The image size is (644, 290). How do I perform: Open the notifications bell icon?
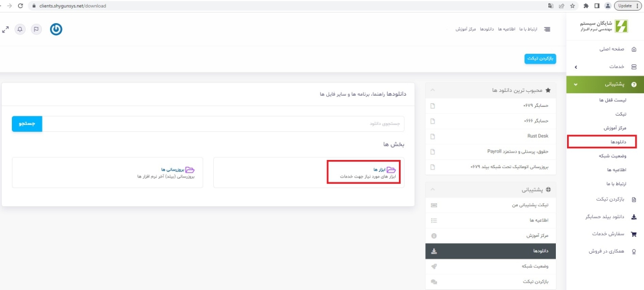20,29
